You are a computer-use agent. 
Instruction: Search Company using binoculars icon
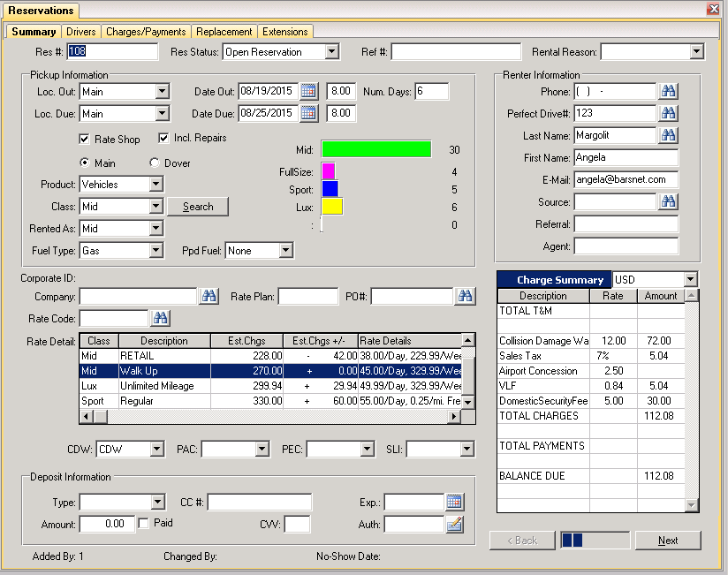coord(209,296)
